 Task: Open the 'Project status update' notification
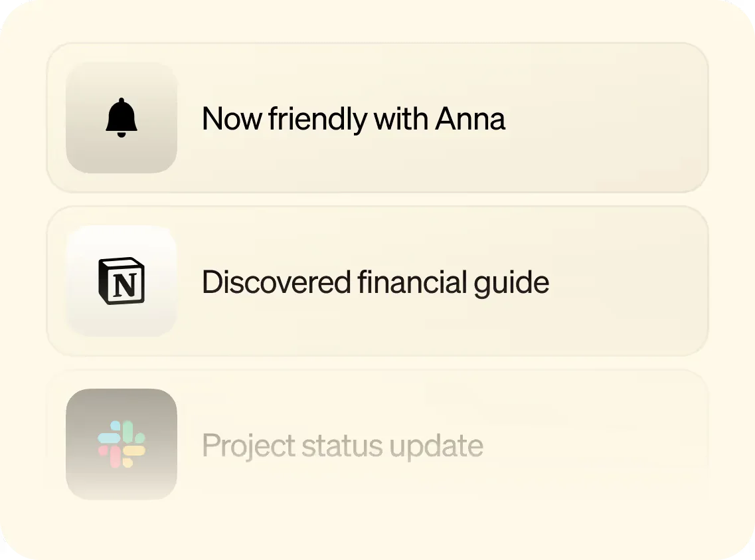point(342,445)
